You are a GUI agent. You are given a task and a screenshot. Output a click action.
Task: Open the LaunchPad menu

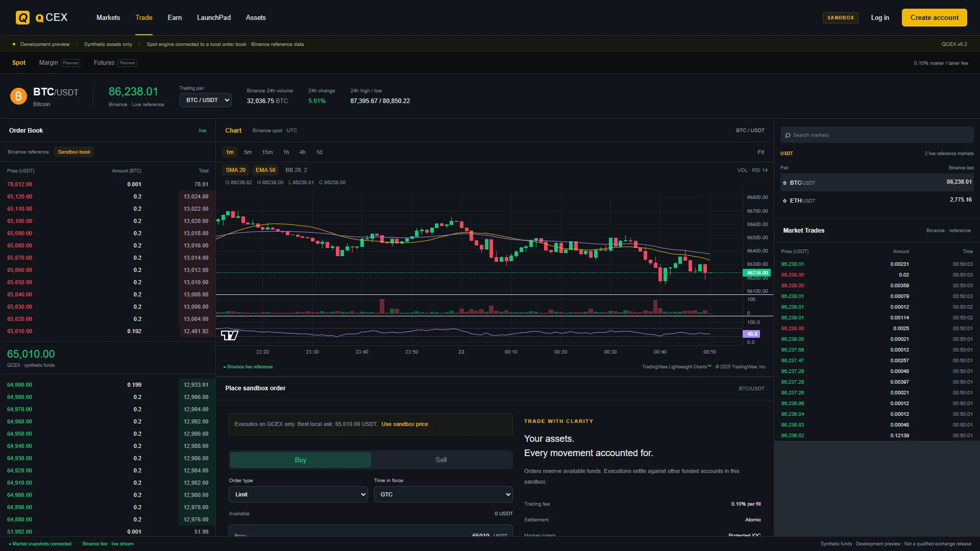[214, 17]
